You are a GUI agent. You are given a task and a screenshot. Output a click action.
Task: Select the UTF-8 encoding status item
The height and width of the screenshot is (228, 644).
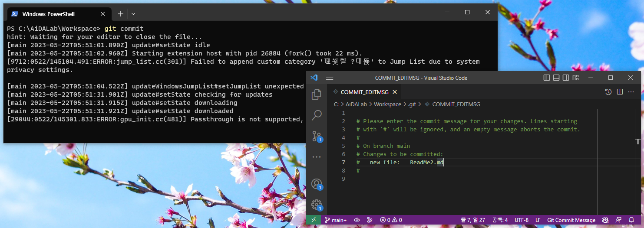[x=522, y=220]
